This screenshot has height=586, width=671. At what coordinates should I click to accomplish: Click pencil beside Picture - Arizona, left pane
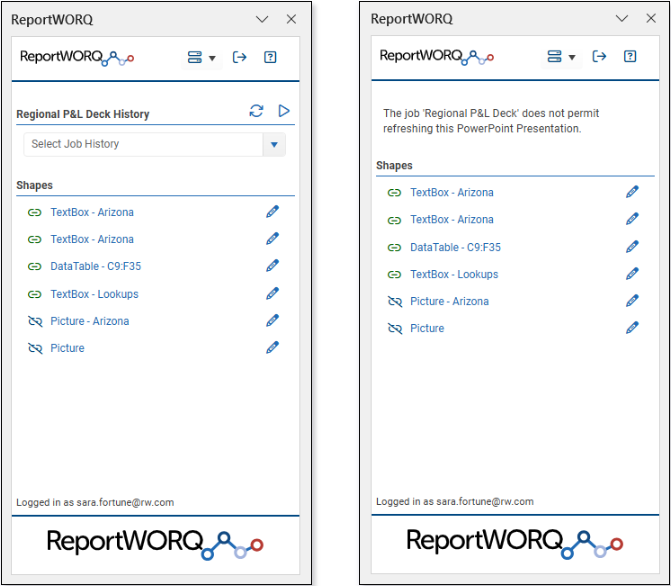(x=273, y=321)
